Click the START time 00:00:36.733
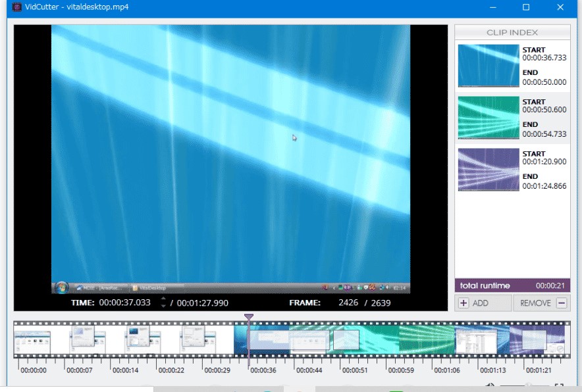Screen dimensions: 582x392 [x=544, y=58]
